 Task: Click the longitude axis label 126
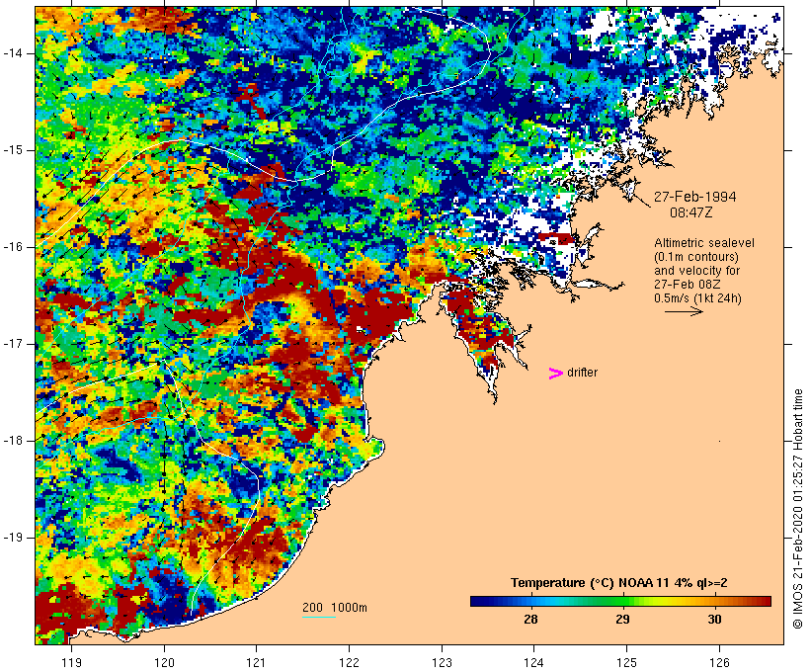click(x=719, y=663)
